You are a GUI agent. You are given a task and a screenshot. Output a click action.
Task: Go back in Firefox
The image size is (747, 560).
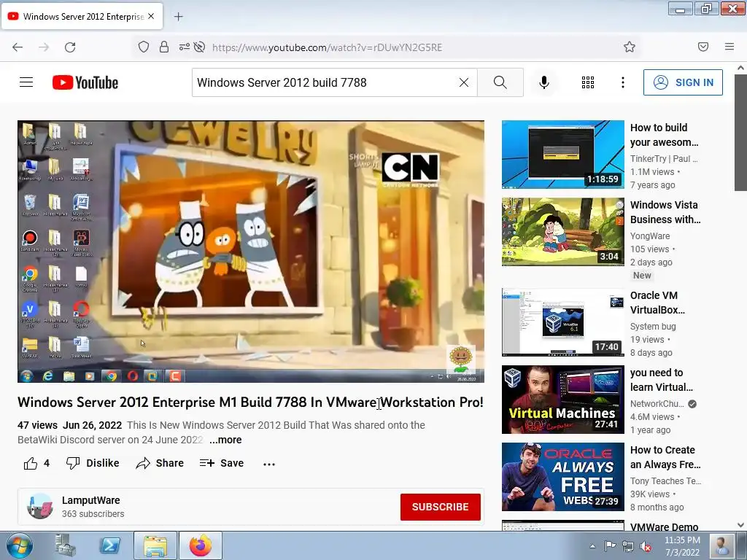pyautogui.click(x=18, y=47)
